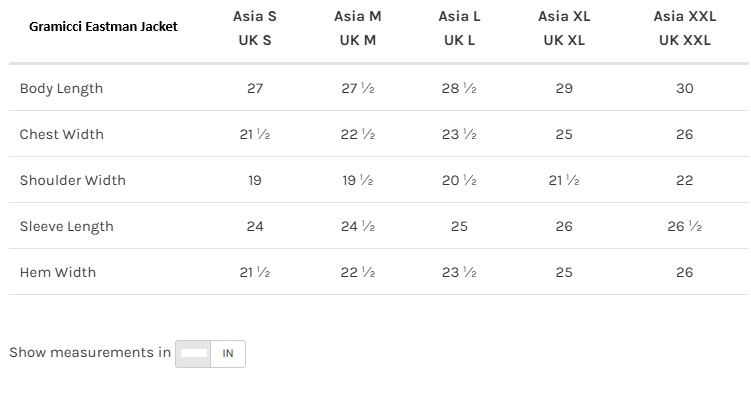This screenshot has height=400, width=751.
Task: Click Body Length value for Asia XXL
Action: [684, 88]
